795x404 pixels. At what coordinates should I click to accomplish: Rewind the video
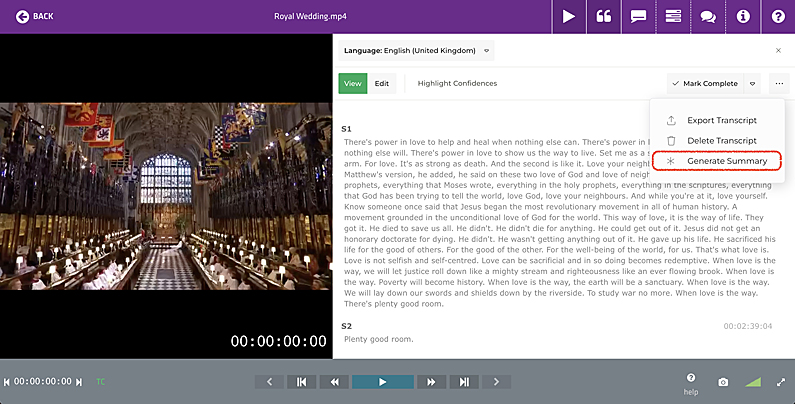tap(334, 382)
